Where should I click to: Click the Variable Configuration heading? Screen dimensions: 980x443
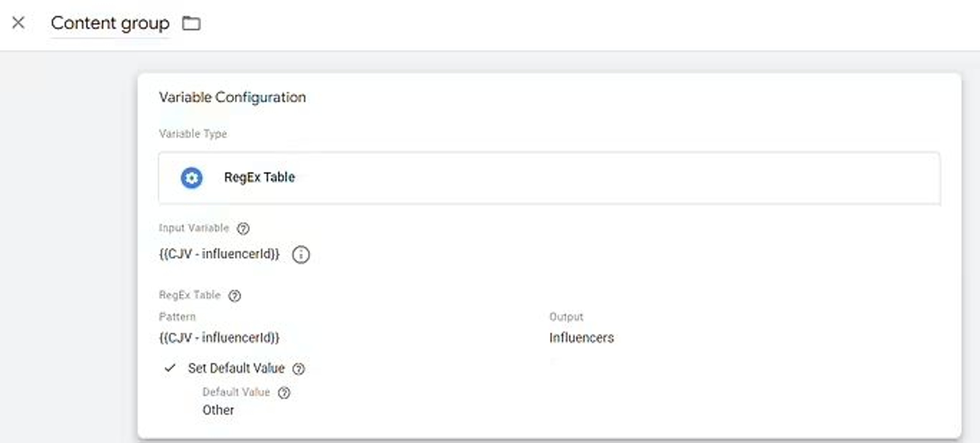[x=232, y=97]
